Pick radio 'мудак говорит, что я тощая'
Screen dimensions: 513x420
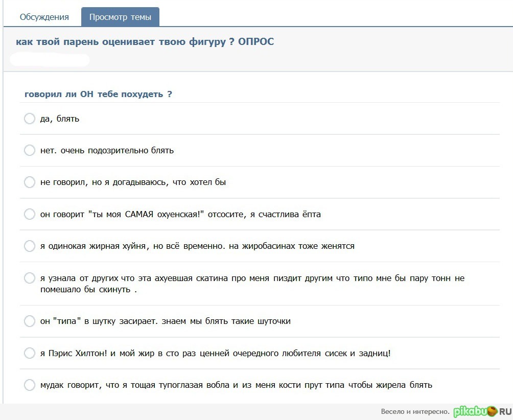(30, 385)
